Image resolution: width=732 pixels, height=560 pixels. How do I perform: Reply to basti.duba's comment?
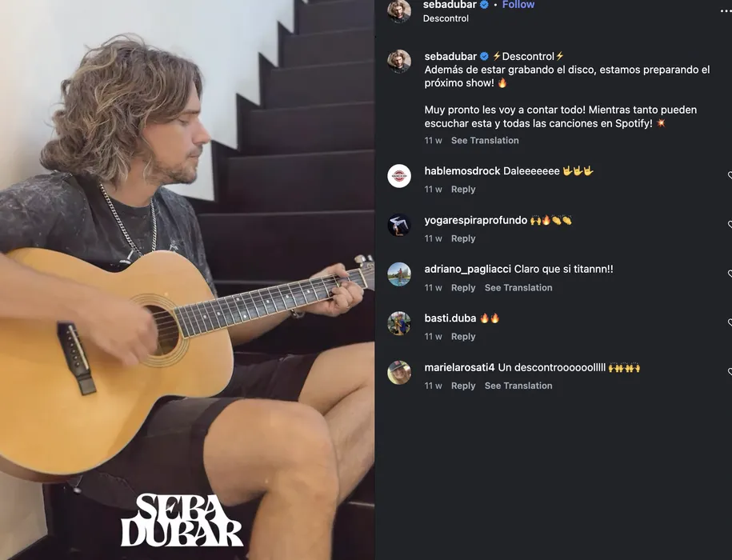point(463,337)
